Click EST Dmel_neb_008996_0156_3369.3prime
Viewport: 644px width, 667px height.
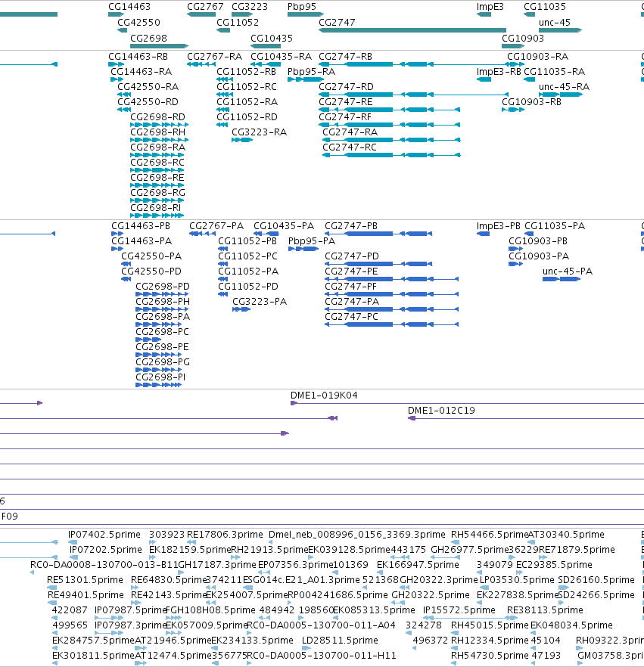[356, 534]
